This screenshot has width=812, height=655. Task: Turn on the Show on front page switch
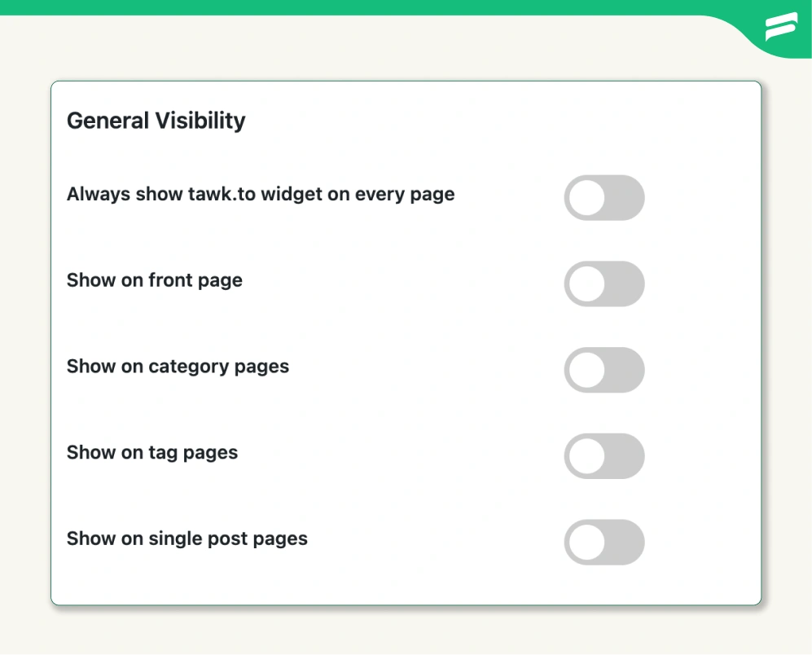pyautogui.click(x=604, y=284)
